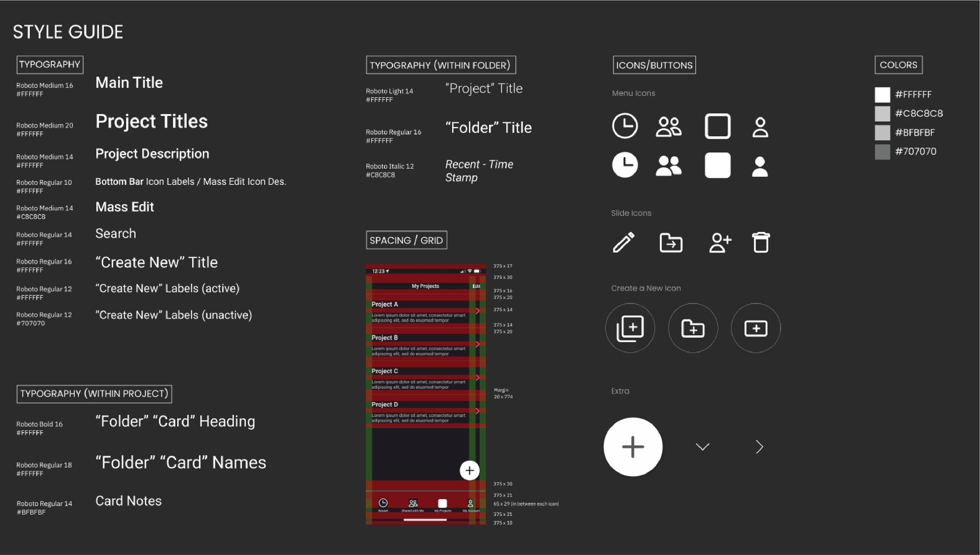This screenshot has height=555, width=980.
Task: Click the create new folder circle icon
Action: point(693,328)
